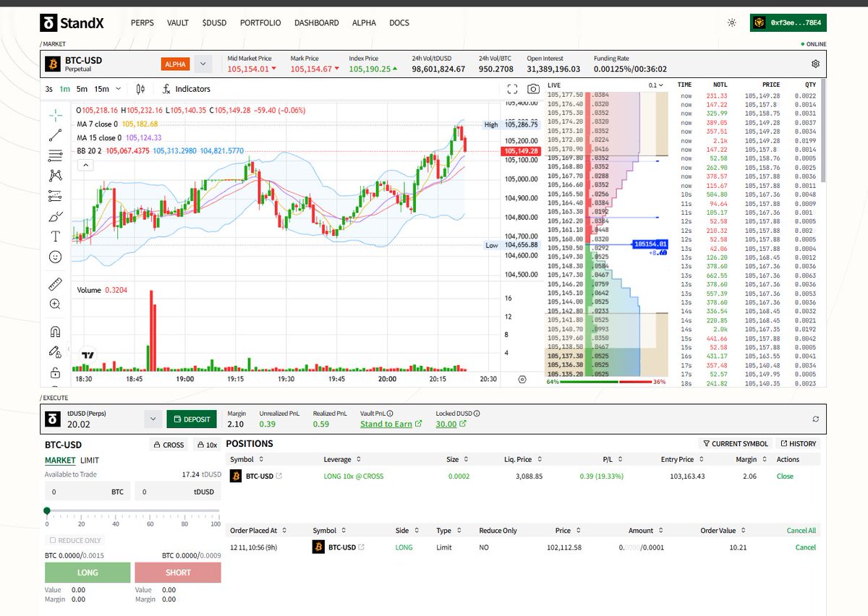Toggle CROSS margin mode
Screen dimensions: 868x616
coord(169,445)
